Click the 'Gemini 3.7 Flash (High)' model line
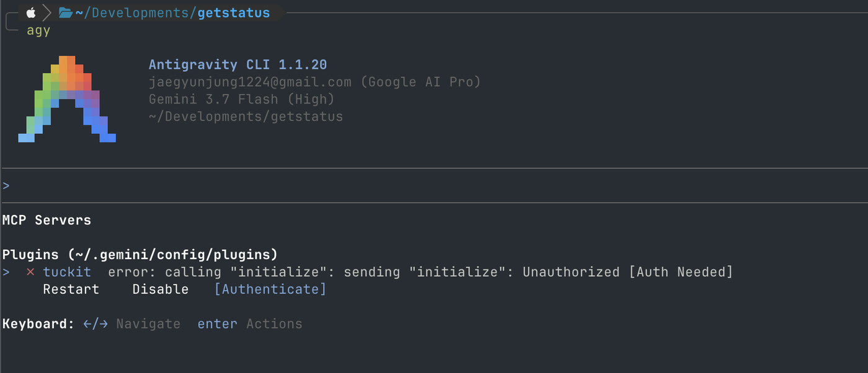Image resolution: width=868 pixels, height=373 pixels. click(x=242, y=99)
